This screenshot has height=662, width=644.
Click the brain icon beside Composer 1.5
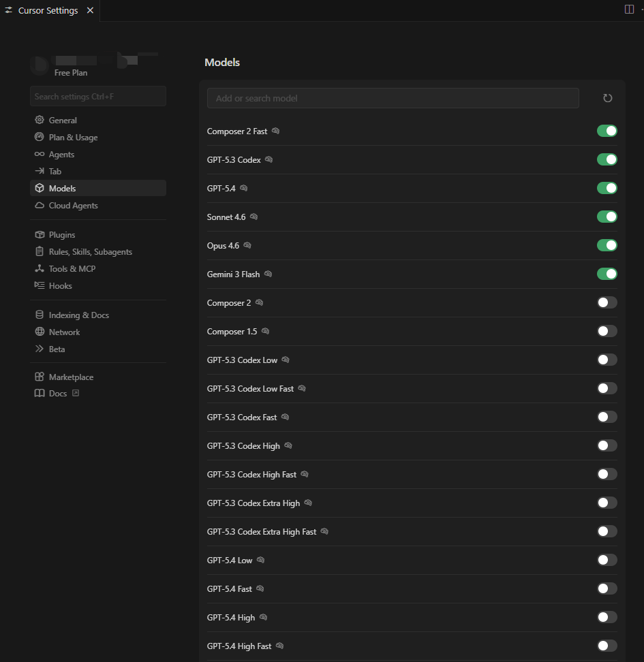pos(265,332)
